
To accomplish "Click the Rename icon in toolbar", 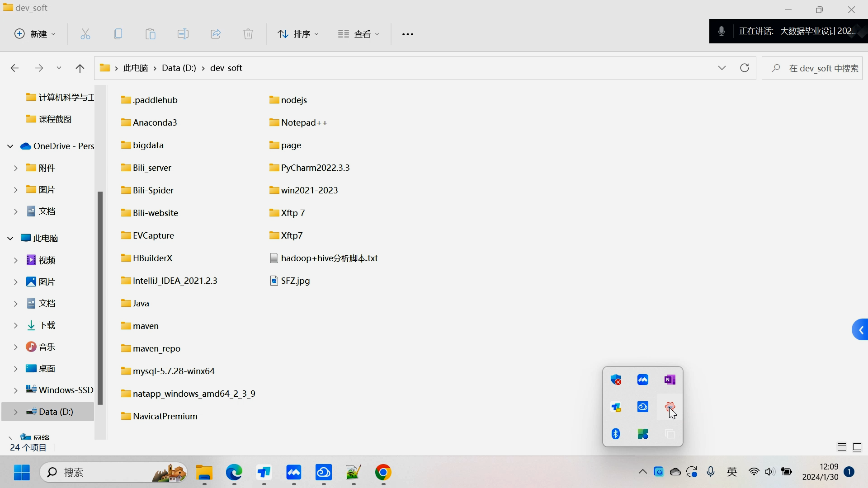I will [x=183, y=34].
